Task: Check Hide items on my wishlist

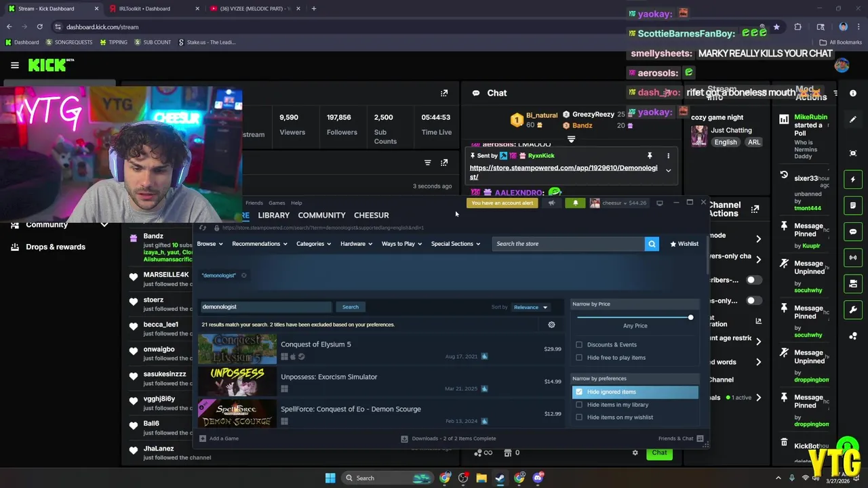Action: click(x=579, y=418)
